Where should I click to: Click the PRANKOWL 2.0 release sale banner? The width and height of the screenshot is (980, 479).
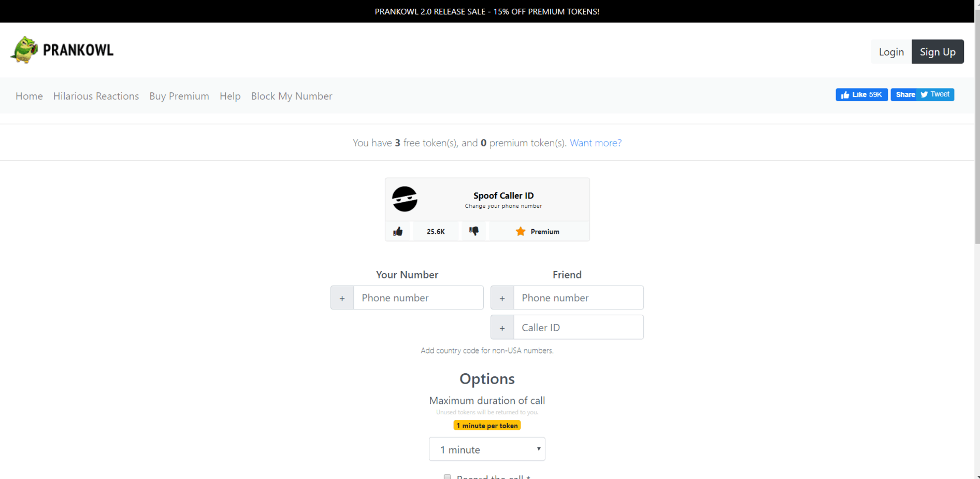tap(487, 11)
